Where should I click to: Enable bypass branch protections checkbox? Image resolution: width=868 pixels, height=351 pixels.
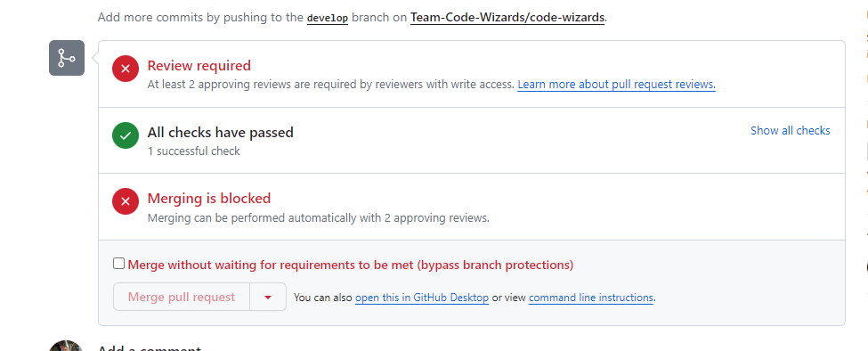click(118, 264)
